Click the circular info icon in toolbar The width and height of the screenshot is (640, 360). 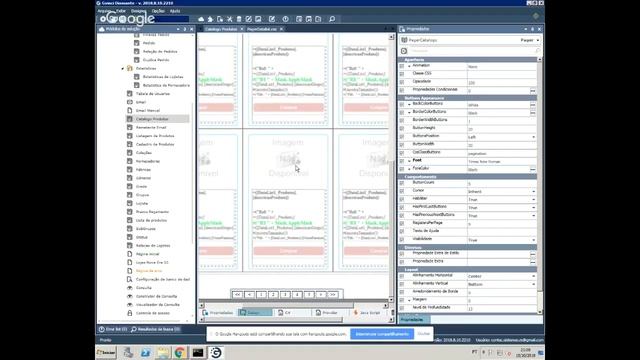pyautogui.click(x=285, y=19)
